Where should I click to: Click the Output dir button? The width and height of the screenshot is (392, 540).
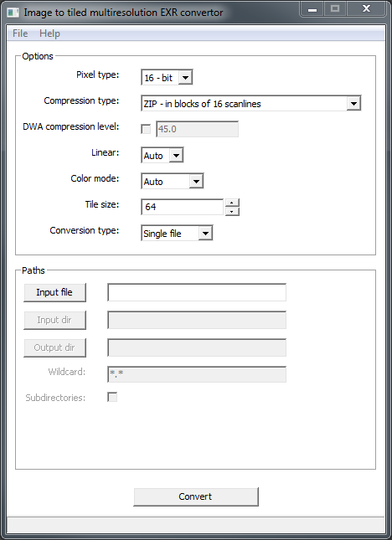[54, 347]
